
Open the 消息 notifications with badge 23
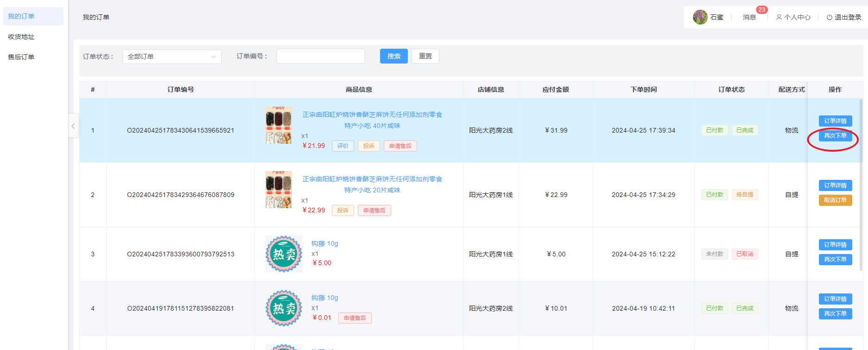click(749, 17)
